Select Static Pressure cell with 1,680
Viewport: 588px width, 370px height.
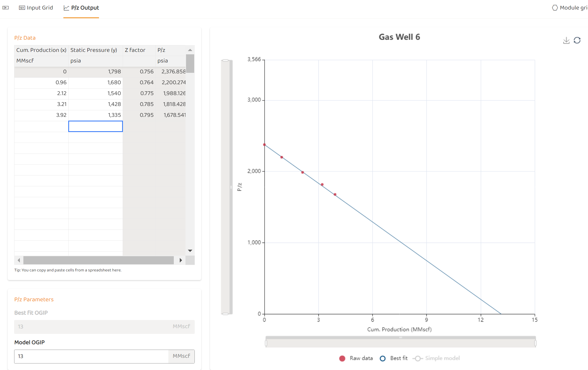pyautogui.click(x=95, y=83)
